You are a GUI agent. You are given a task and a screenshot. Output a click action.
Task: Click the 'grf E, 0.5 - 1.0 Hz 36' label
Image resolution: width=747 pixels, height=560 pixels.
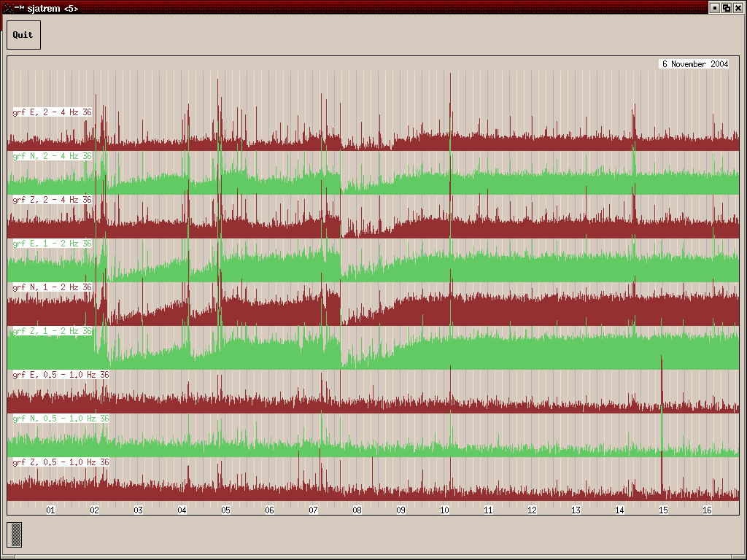(x=61, y=375)
